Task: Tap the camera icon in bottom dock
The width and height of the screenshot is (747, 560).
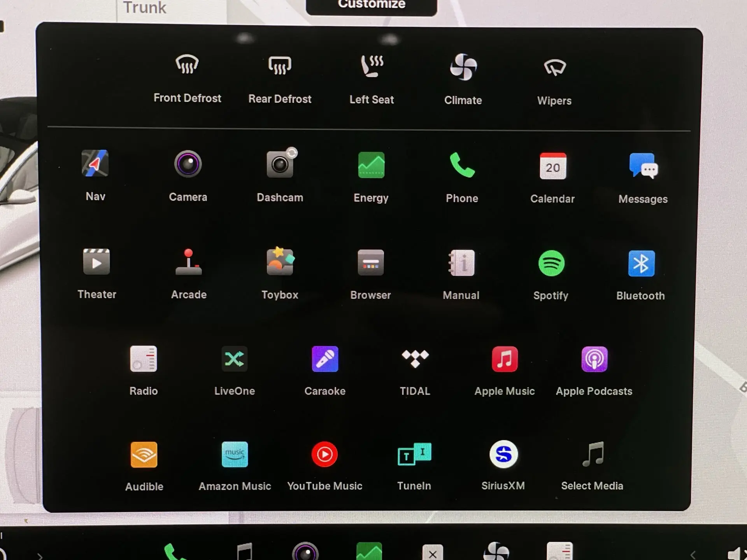Action: pyautogui.click(x=305, y=551)
